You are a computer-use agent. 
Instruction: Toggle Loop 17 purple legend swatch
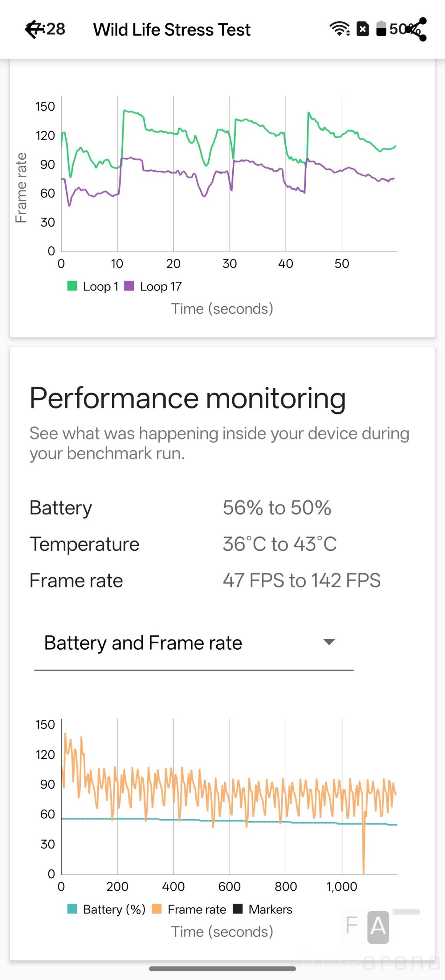pyautogui.click(x=129, y=286)
